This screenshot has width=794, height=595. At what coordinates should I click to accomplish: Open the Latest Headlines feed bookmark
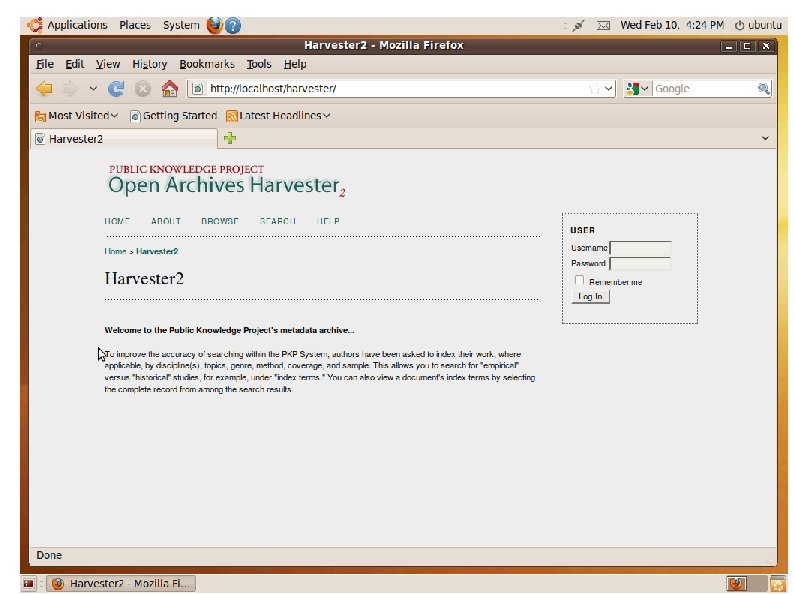coord(278,115)
